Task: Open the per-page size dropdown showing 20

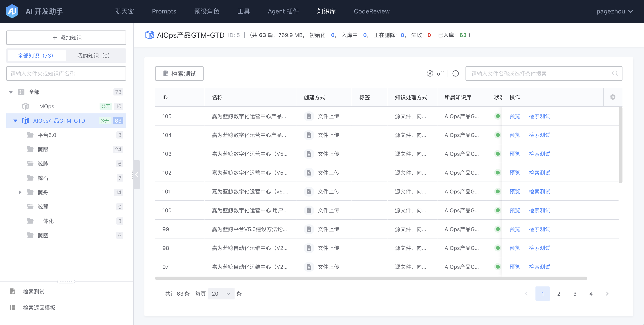Action: (221, 294)
